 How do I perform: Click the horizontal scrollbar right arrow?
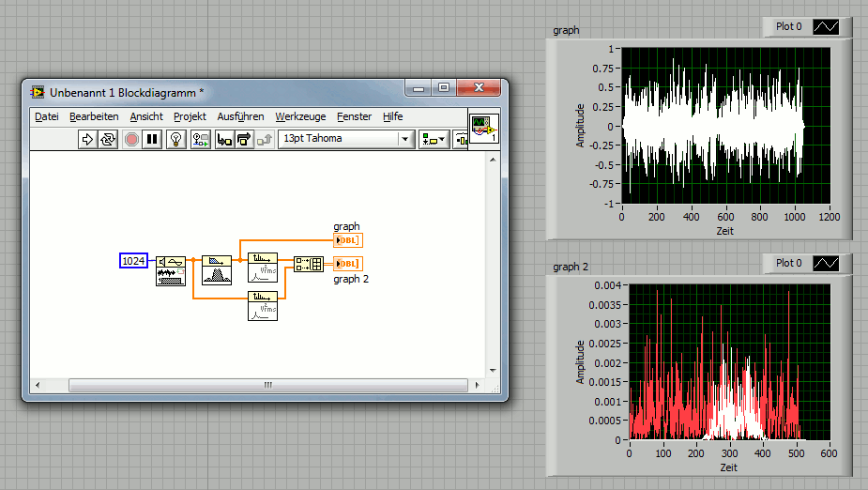pos(478,385)
